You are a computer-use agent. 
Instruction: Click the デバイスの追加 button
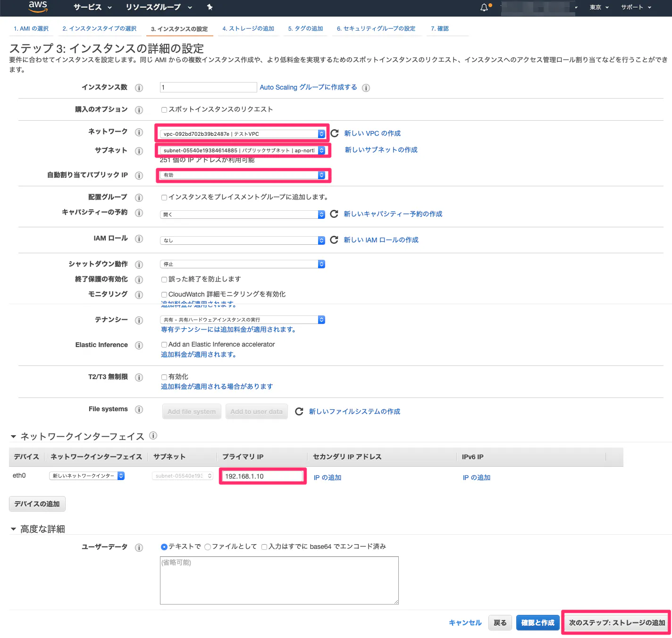[37, 504]
